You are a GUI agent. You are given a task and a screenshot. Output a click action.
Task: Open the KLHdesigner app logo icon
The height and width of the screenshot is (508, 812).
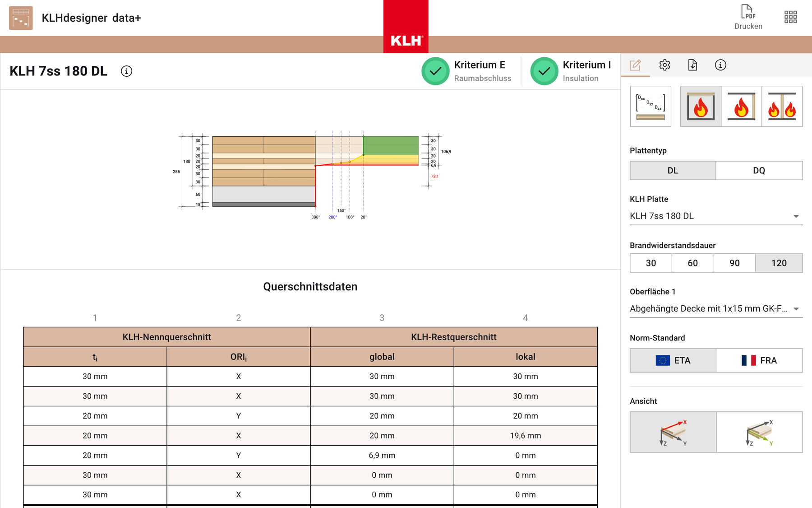pos(21,18)
